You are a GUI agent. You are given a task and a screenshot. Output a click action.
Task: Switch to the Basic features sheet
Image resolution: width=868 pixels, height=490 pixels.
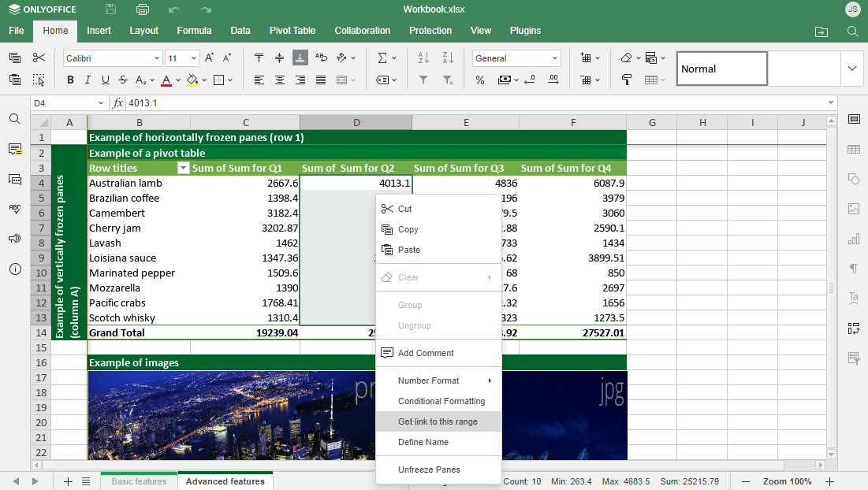tap(139, 481)
